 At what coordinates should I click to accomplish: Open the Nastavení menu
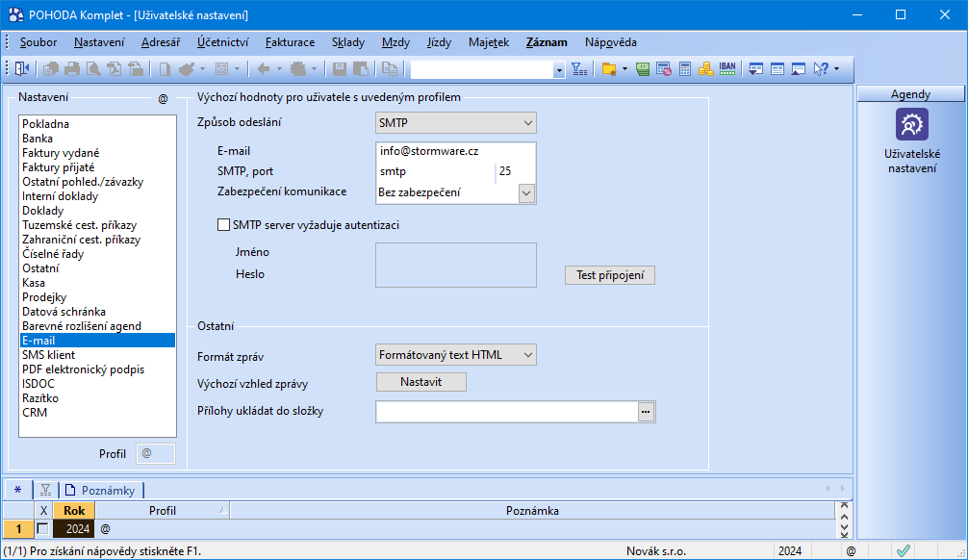[99, 42]
